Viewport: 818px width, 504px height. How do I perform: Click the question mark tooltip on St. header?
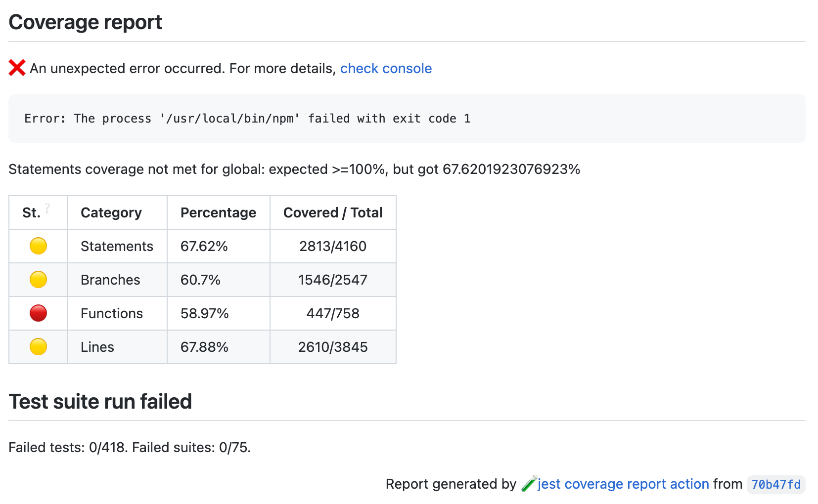point(47,208)
